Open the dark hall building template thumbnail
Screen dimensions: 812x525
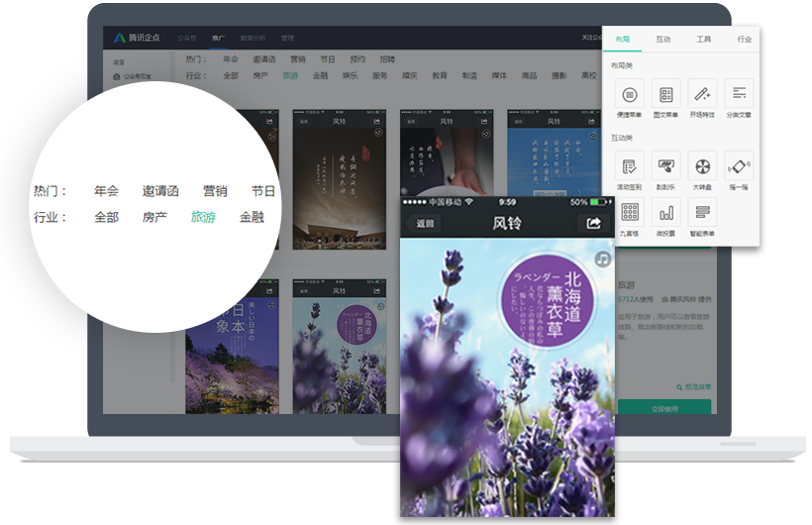340,179
